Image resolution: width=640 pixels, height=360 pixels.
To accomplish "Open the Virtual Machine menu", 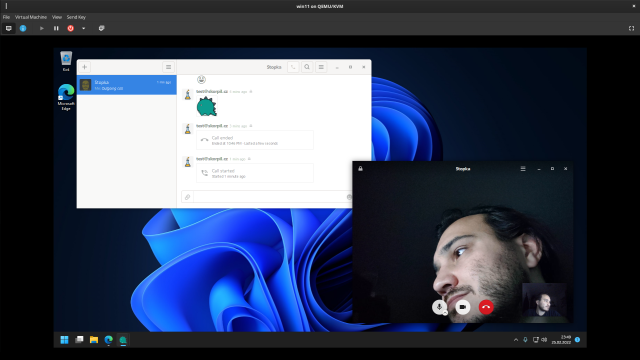I will tap(31, 17).
